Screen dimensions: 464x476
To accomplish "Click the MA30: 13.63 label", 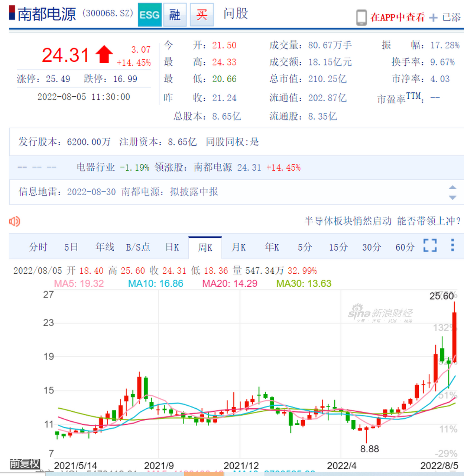I will coord(304,284).
